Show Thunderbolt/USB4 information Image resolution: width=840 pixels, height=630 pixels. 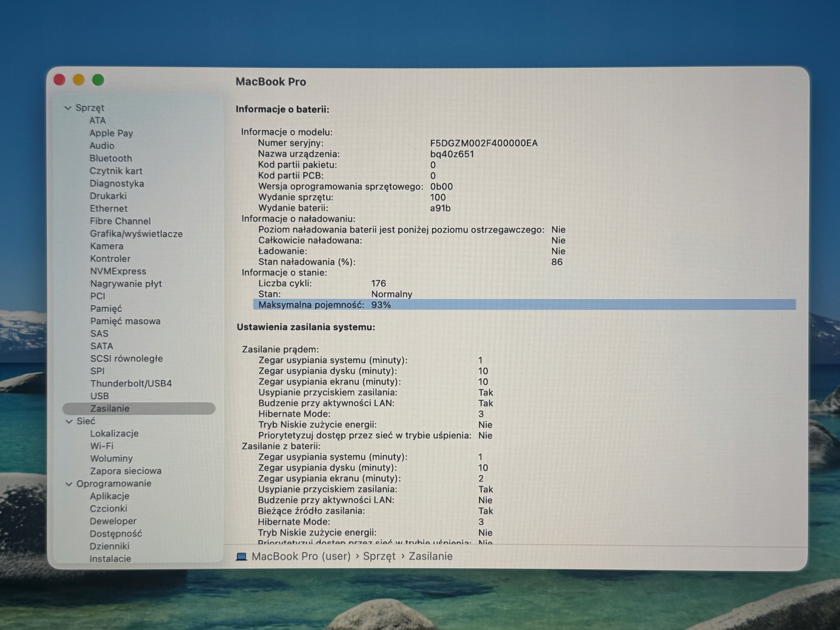tap(131, 384)
